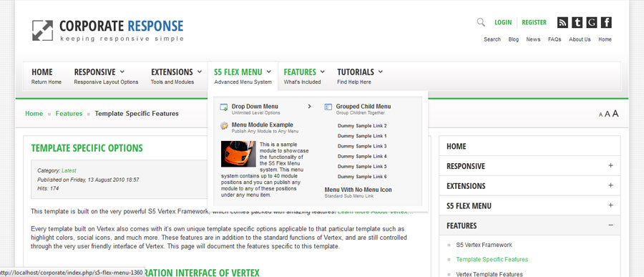
Task: Click the orange car thumbnail
Action: pyautogui.click(x=238, y=154)
